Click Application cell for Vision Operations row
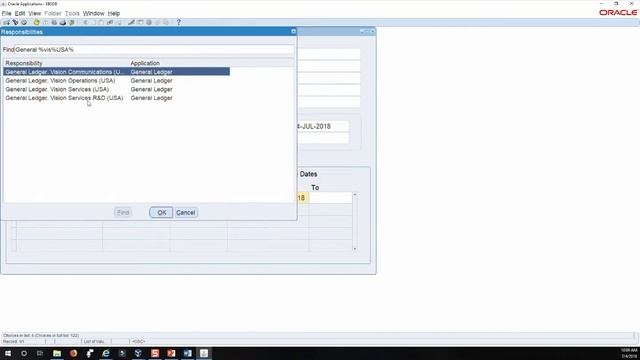Viewport: 640px width, 360px height. tap(151, 81)
